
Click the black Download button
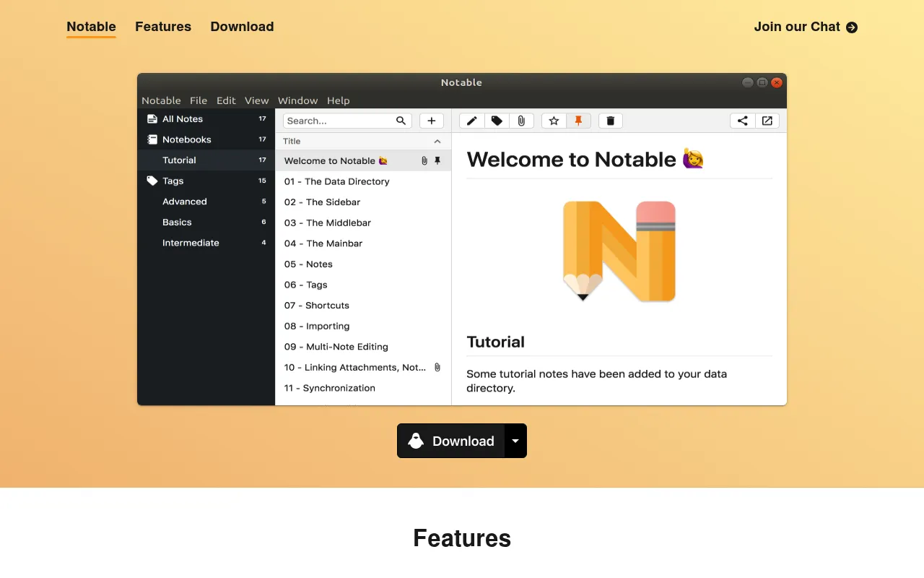(450, 441)
